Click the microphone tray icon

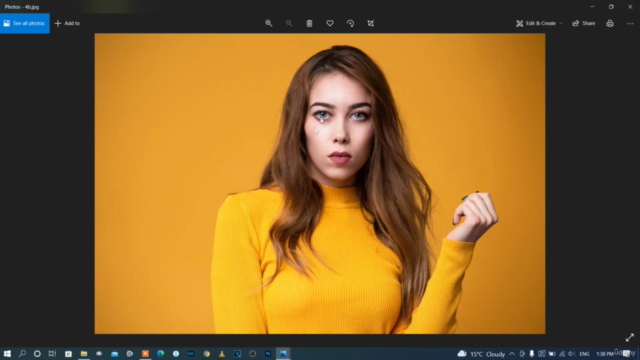531,354
